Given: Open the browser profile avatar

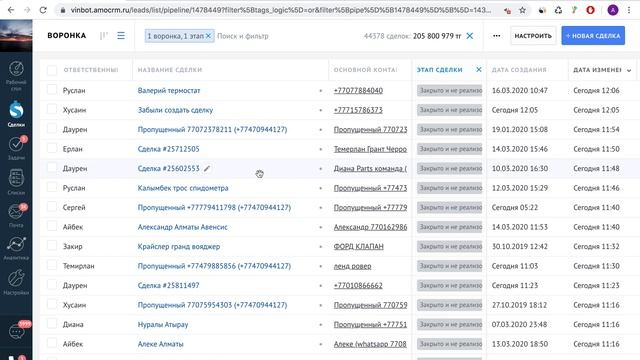Looking at the screenshot, I should click(x=613, y=10).
